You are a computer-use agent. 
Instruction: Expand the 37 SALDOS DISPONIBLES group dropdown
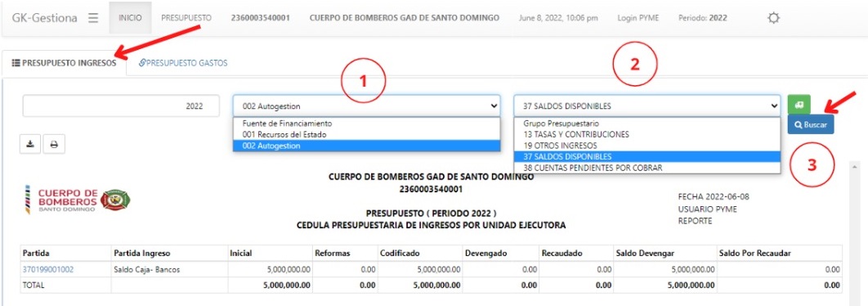point(647,106)
